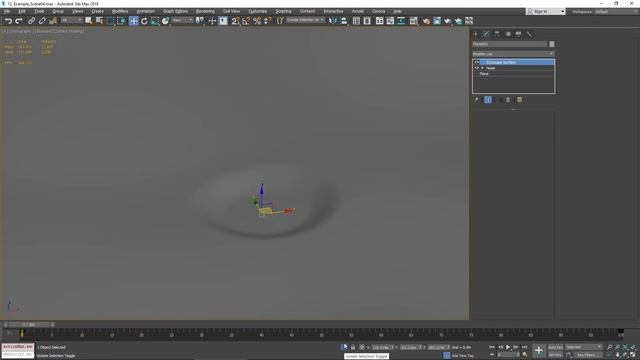Screen dimensions: 640x360
Task: Open Render Setup teapot icon
Action: (x=426, y=21)
